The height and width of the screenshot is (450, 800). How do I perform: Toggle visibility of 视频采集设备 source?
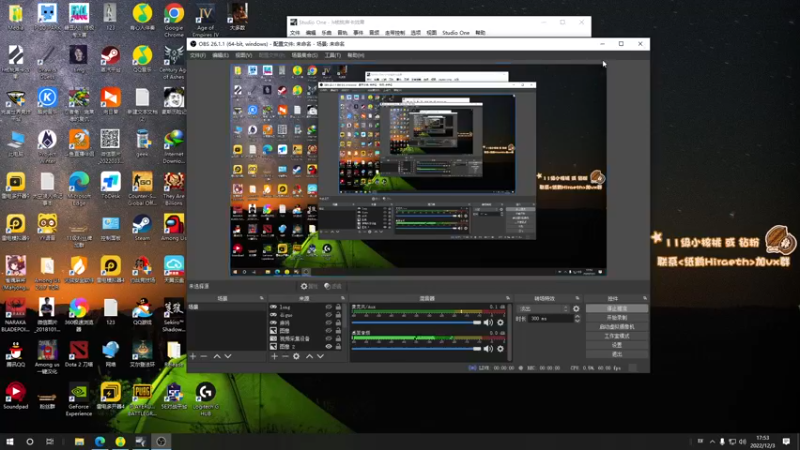(x=329, y=338)
